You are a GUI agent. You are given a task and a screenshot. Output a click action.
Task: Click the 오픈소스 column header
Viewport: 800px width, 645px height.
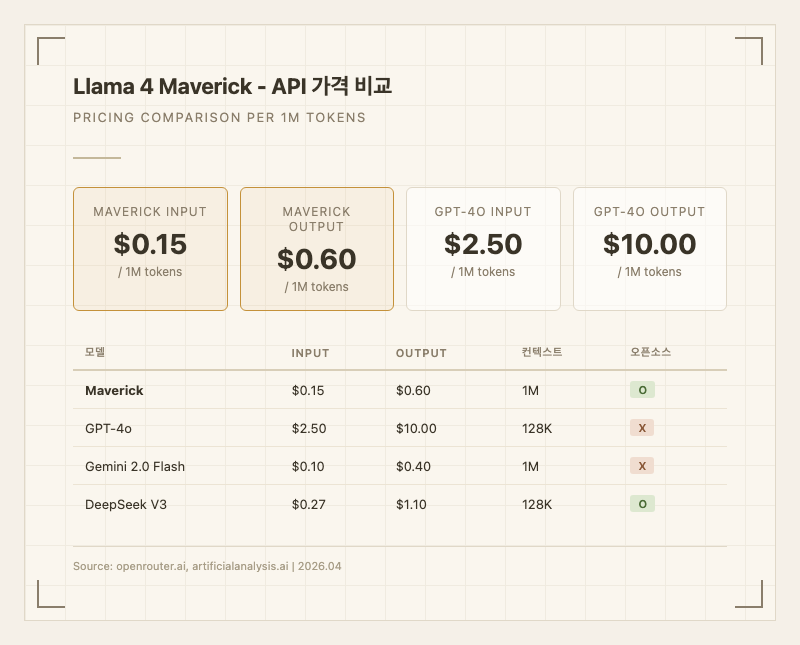(x=650, y=353)
